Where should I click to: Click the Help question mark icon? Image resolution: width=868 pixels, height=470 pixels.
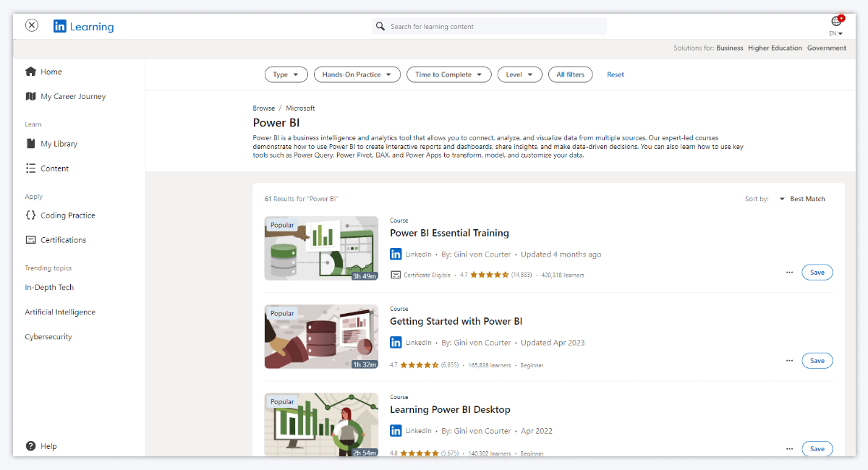coord(30,446)
